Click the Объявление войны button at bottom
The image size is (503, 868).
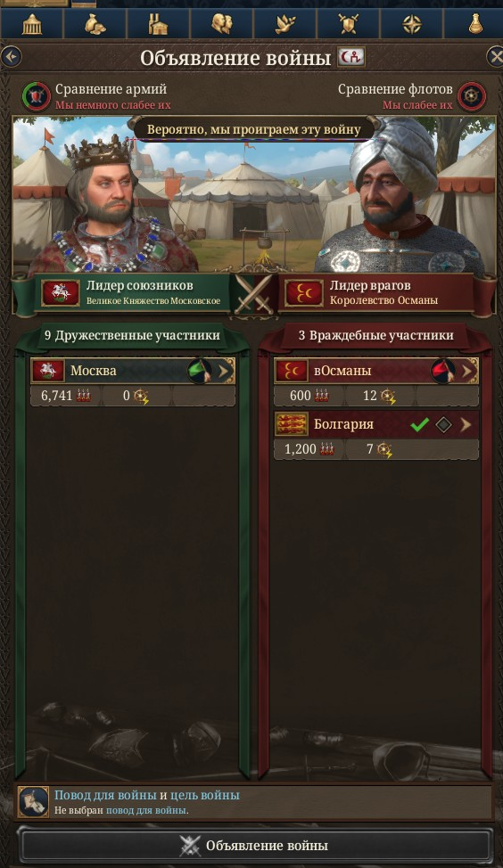pos(255,846)
